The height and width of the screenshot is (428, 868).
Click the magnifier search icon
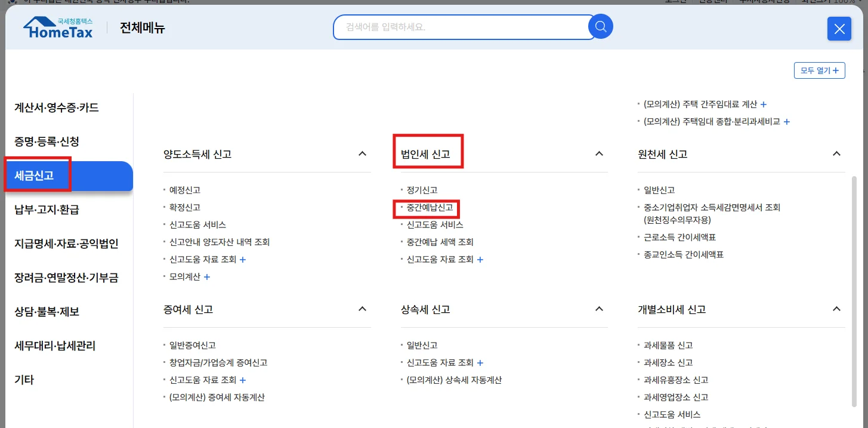tap(601, 27)
